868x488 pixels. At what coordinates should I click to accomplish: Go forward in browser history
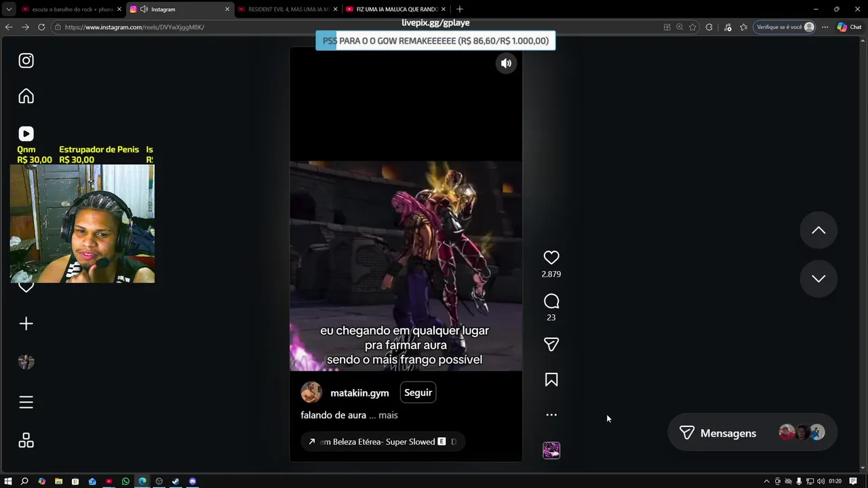pos(25,27)
